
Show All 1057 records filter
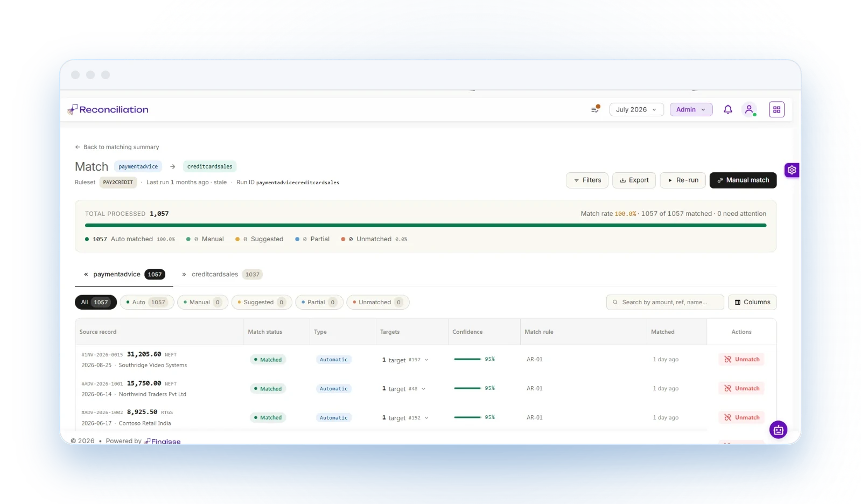click(x=96, y=303)
